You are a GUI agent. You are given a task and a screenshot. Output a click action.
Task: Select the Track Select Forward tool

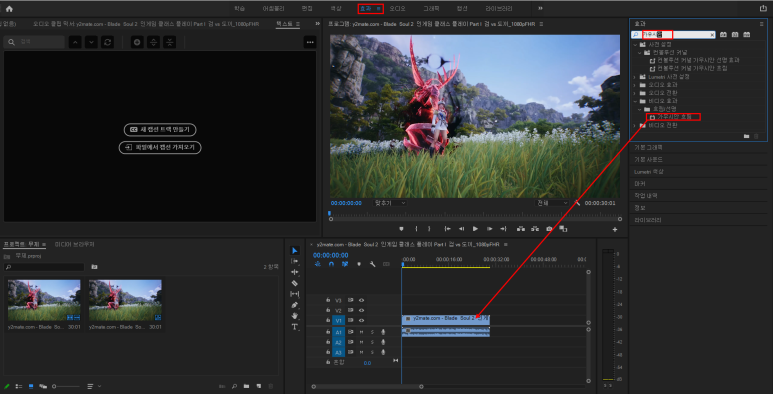click(295, 261)
